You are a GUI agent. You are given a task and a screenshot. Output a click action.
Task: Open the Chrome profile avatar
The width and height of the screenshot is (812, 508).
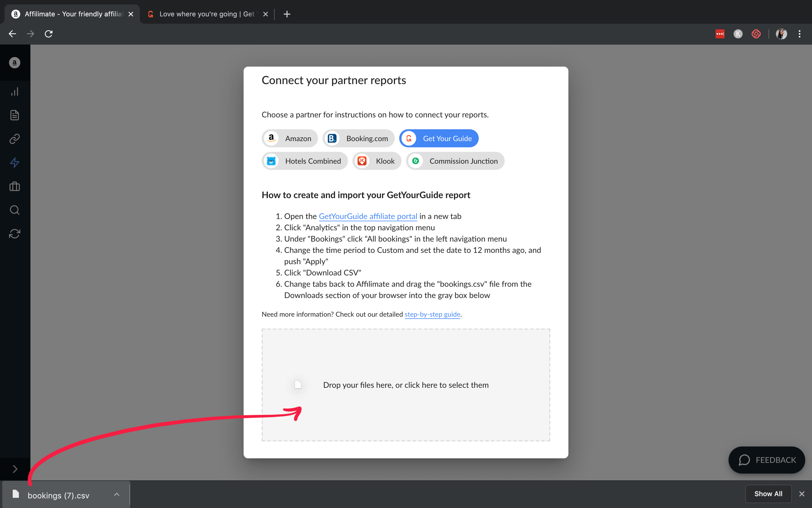click(782, 34)
